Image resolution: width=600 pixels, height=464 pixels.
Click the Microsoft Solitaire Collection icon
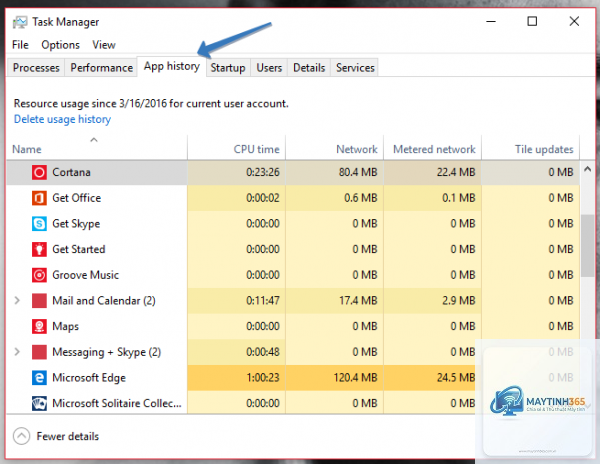click(x=39, y=403)
